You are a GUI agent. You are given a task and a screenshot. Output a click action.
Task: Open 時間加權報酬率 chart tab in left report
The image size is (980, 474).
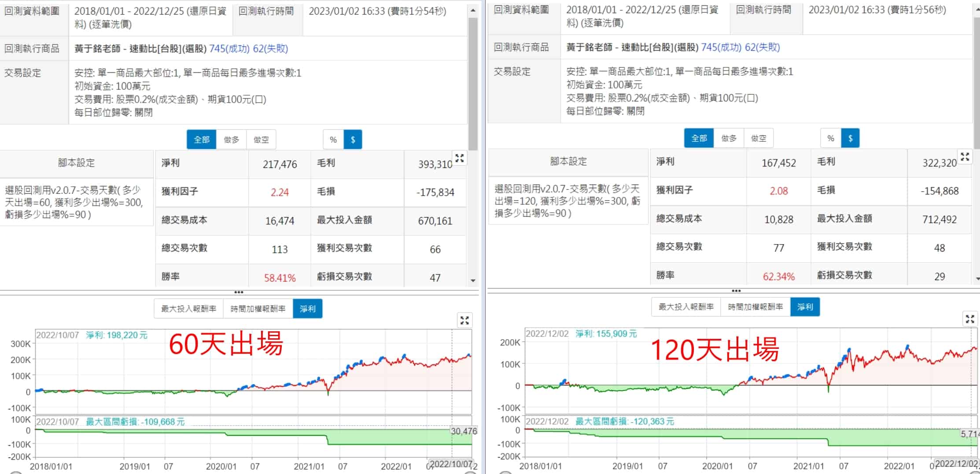pos(258,309)
